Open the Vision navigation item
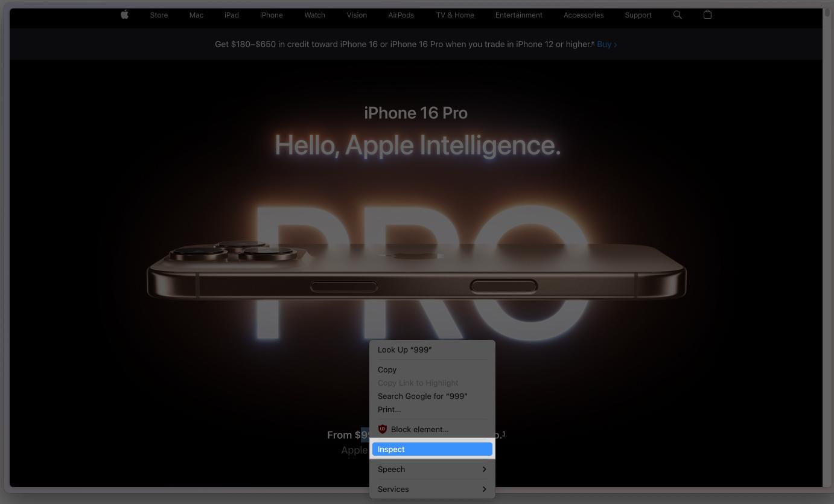834x504 pixels. click(357, 15)
